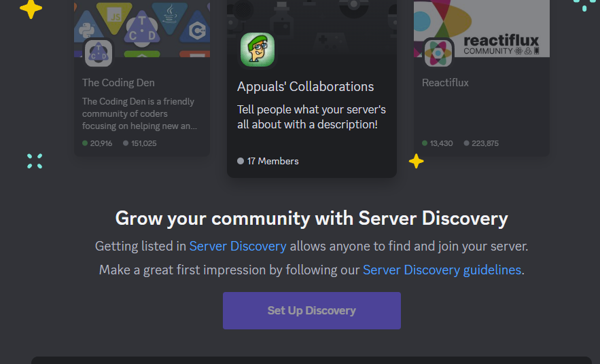
Task: Click the Appuals' Collaborations server avatar
Action: click(257, 50)
